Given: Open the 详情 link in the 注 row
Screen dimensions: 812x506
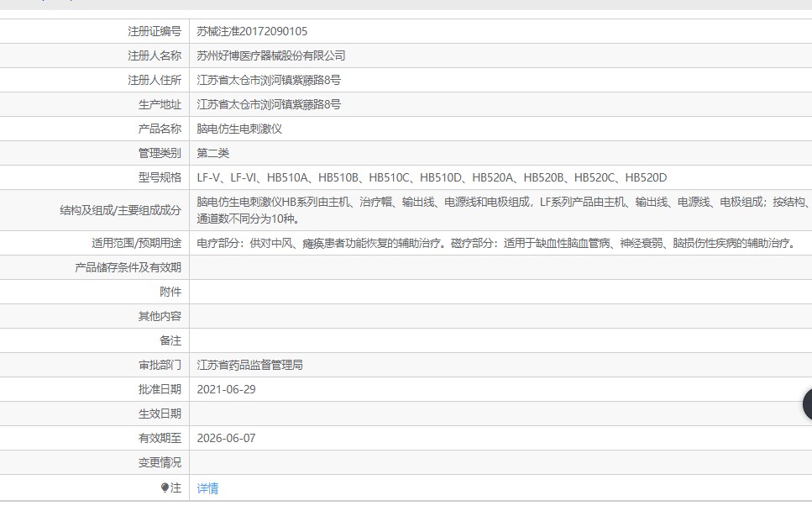Looking at the screenshot, I should [x=207, y=488].
